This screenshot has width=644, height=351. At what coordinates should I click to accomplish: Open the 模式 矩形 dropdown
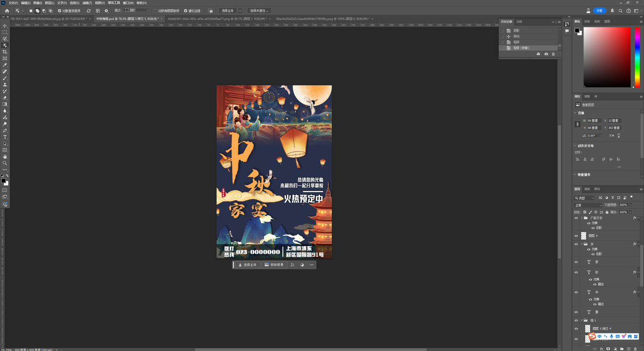tap(137, 10)
